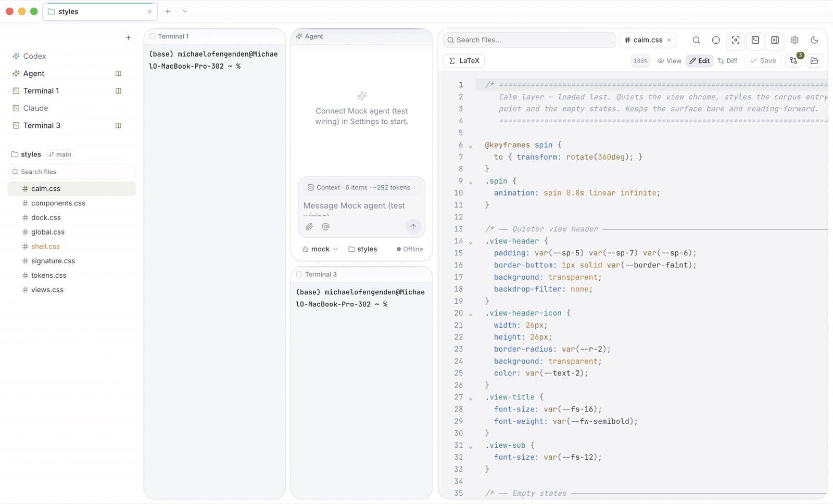Send message with the up arrow button

coord(413,227)
